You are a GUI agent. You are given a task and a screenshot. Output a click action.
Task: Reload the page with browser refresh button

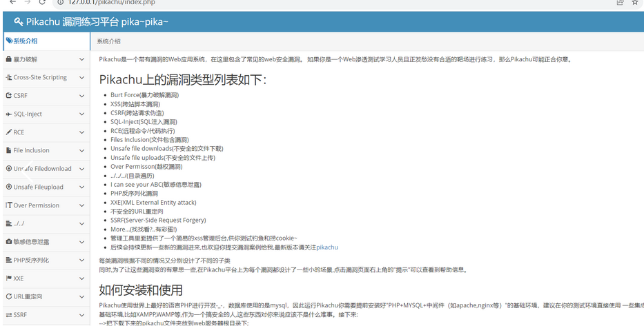42,2
